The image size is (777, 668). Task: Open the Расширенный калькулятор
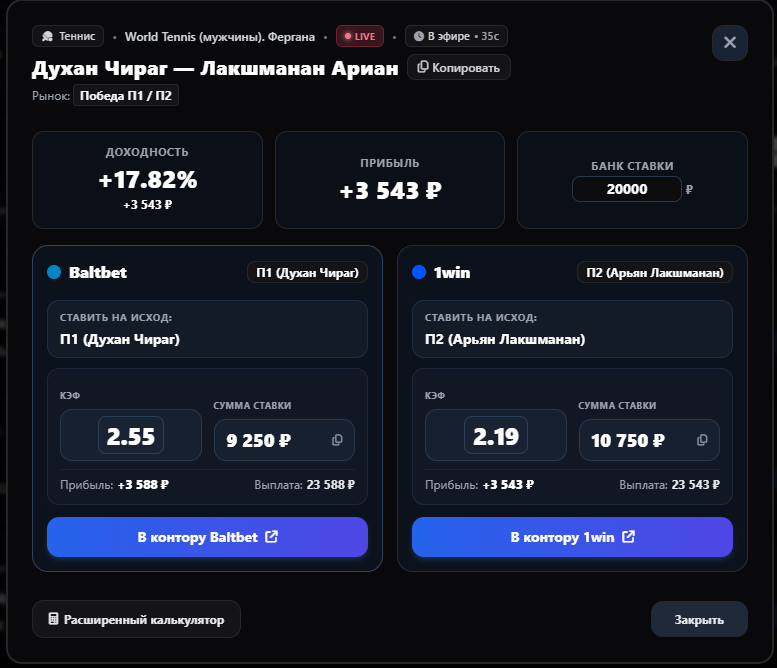(136, 619)
